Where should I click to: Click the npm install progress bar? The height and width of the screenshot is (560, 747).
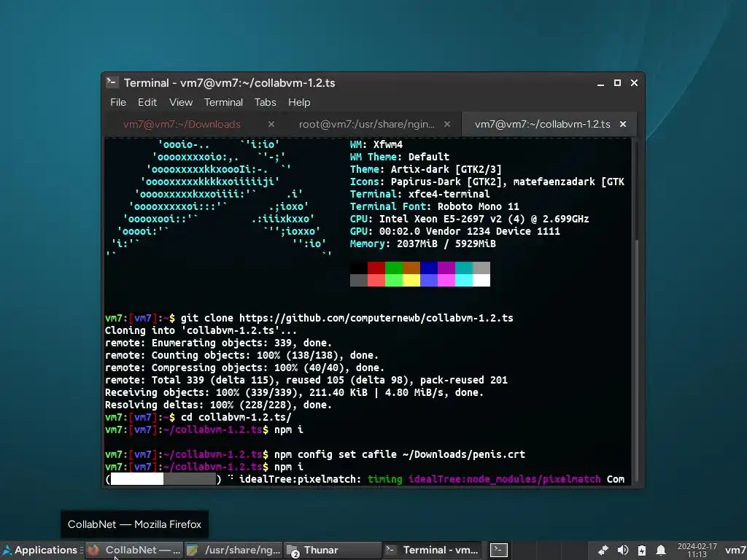pos(163,479)
